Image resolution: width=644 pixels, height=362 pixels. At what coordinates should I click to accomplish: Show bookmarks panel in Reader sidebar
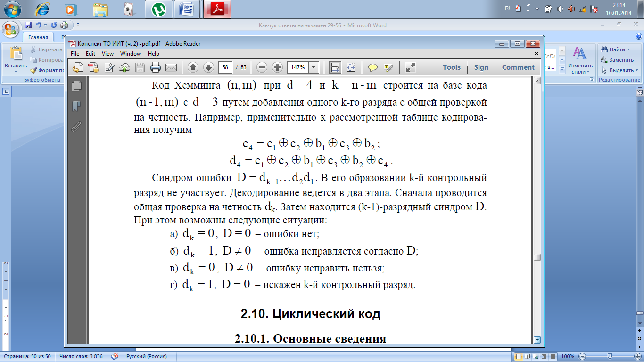(76, 106)
